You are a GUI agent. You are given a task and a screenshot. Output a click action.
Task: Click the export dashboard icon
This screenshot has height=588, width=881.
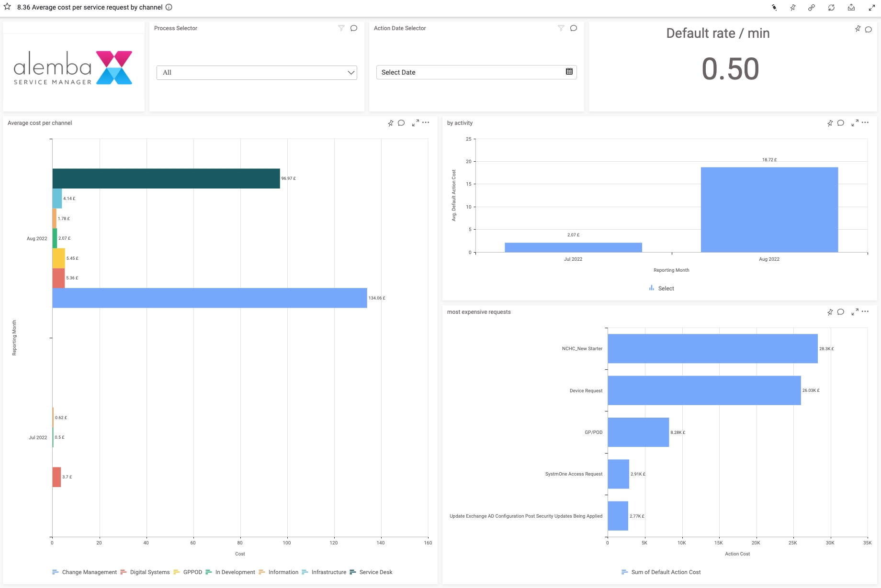coord(851,8)
